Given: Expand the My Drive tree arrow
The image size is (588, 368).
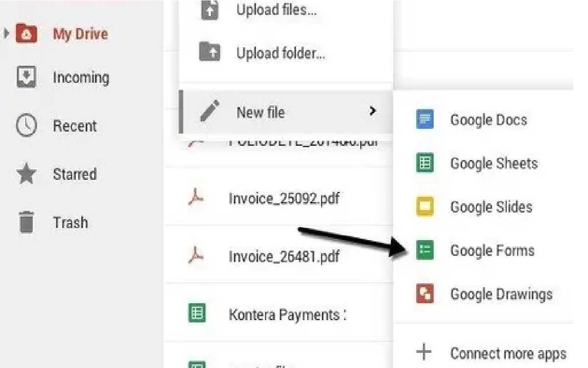Looking at the screenshot, I should point(6,34).
